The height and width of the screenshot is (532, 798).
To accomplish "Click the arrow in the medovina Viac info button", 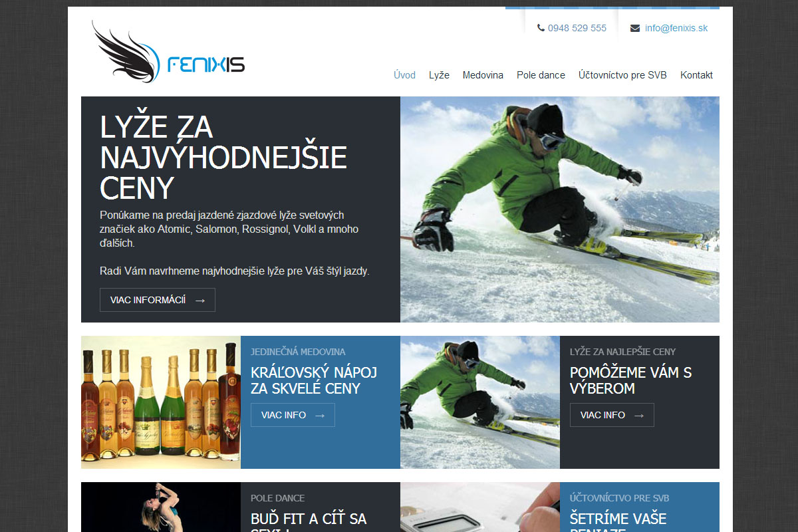I will click(x=320, y=415).
